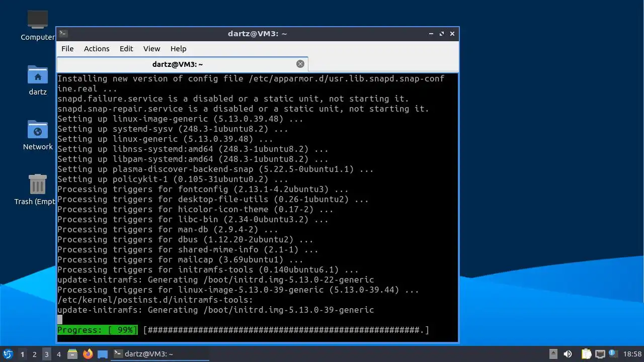Open the volume control in tray
This screenshot has height=362, width=644.
tap(568, 354)
